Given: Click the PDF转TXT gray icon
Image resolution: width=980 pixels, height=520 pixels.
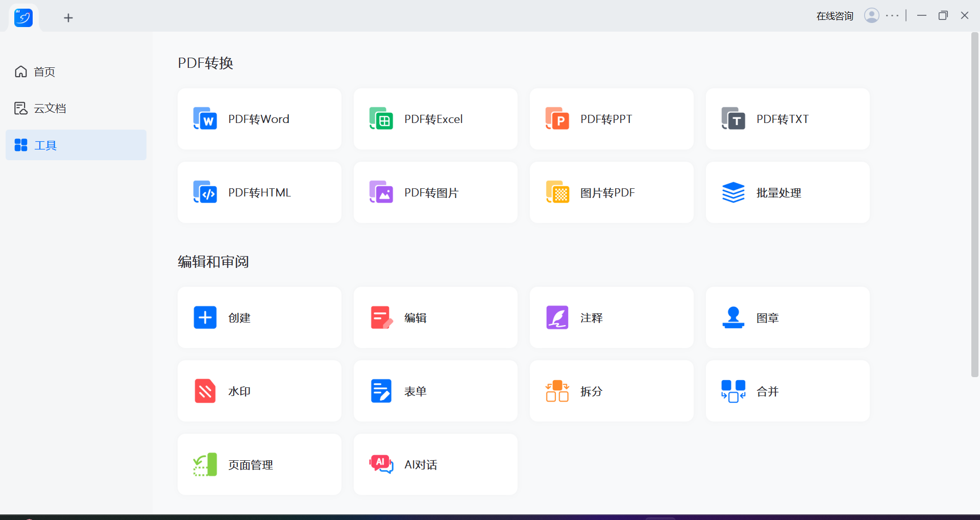Looking at the screenshot, I should 733,119.
